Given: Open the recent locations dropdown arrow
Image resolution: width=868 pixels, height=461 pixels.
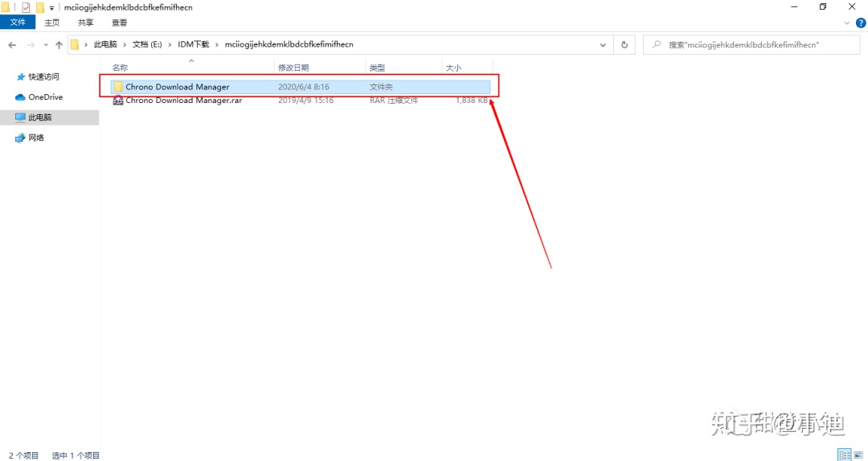Looking at the screenshot, I should (x=46, y=45).
